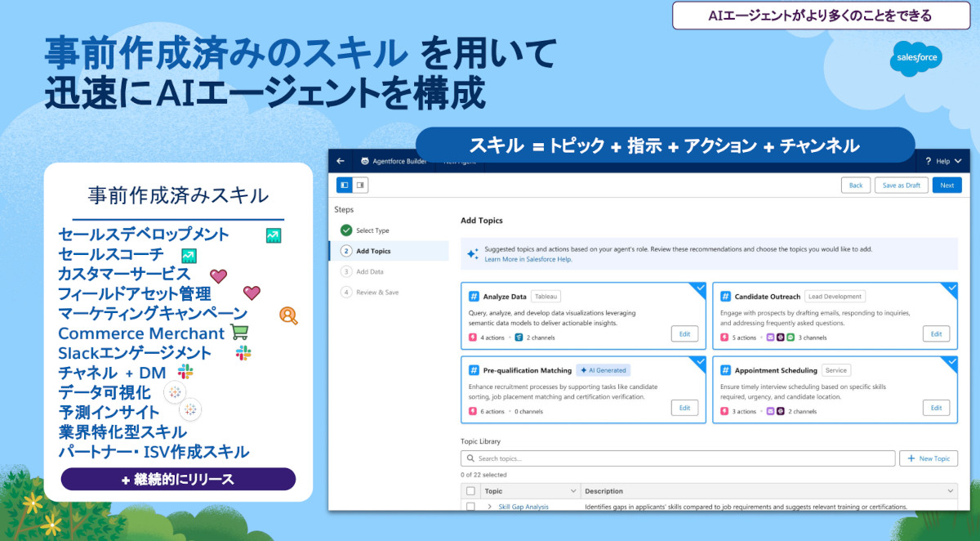Click hashtag icon on Analyze Data card
Viewport: 980px width, 541px height.
tap(474, 296)
